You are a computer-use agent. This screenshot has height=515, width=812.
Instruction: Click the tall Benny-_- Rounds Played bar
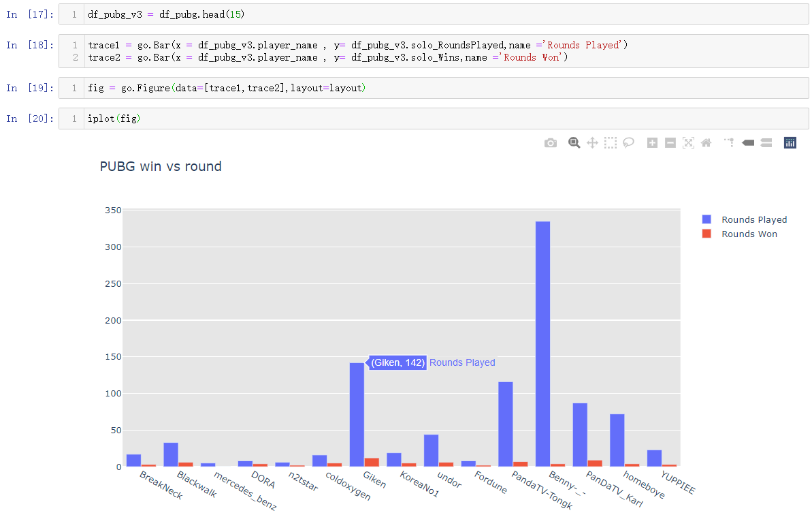pos(542,344)
